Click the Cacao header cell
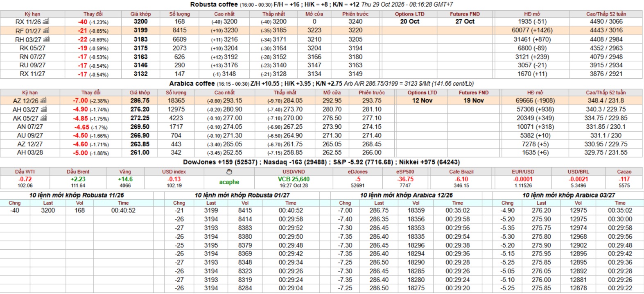Image resolution: width=644 pixels, height=294 pixels. (x=624, y=172)
